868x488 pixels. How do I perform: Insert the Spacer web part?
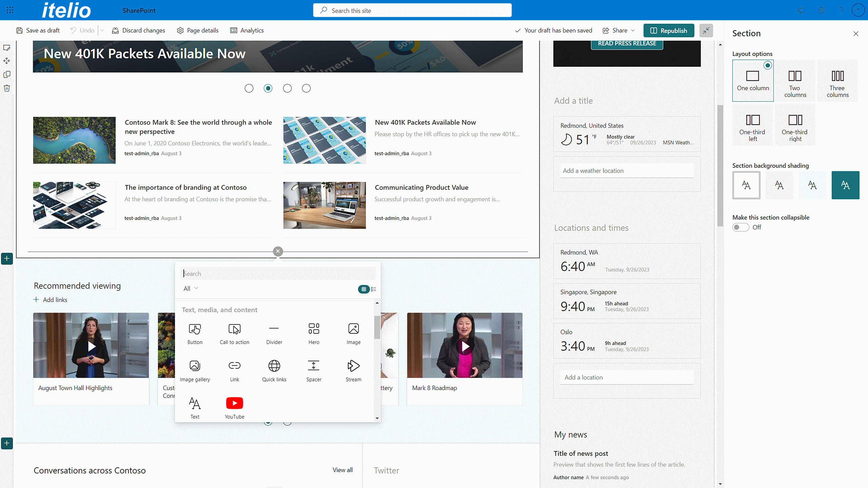point(314,371)
